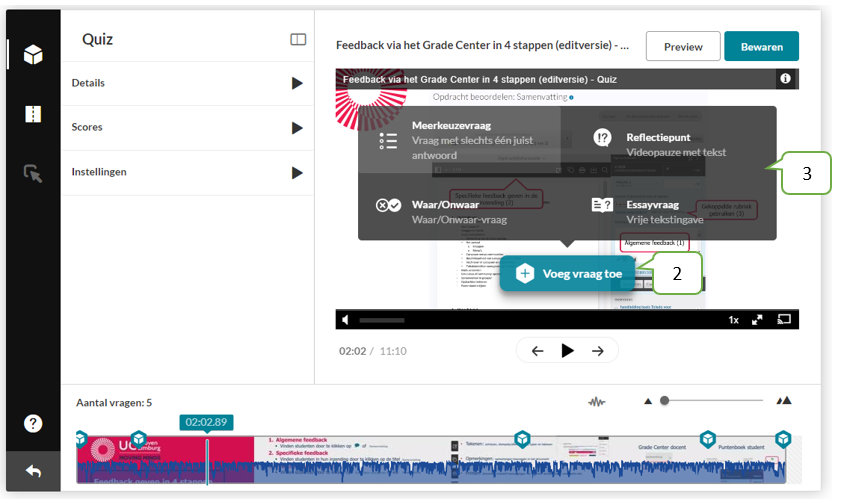The image size is (845, 504).
Task: Click the back arrow to exit editor
Action: pos(33,471)
